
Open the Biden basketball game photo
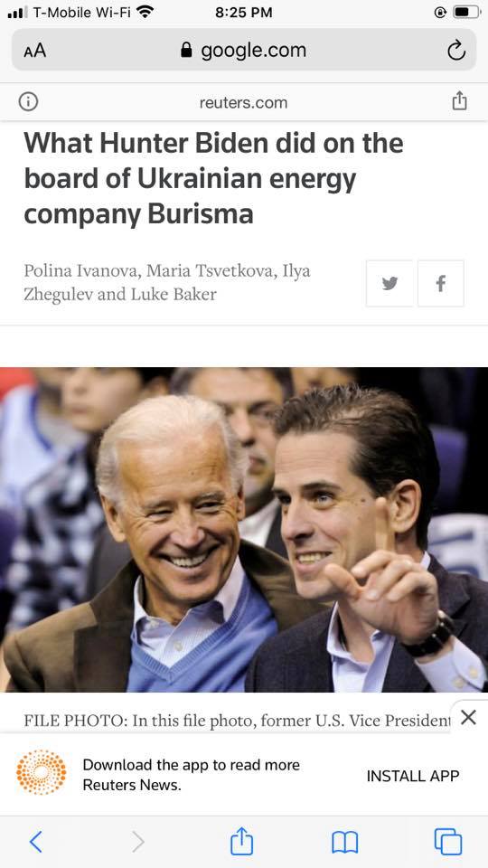coord(244,529)
